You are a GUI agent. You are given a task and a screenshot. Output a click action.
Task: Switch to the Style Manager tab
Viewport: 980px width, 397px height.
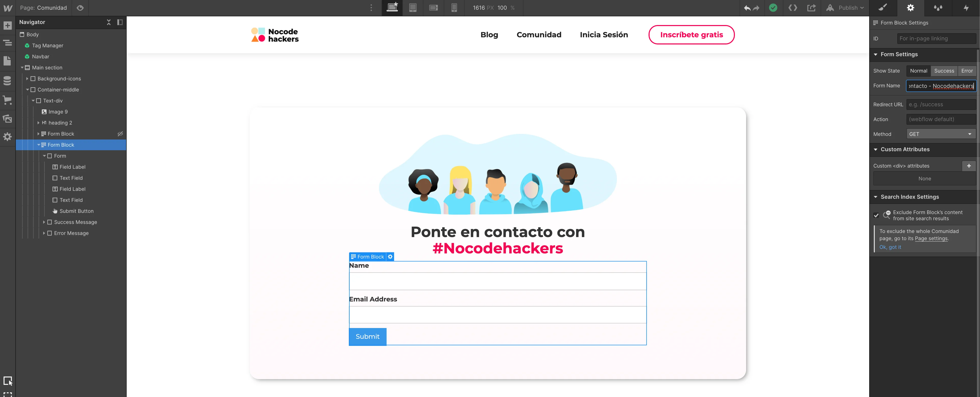point(938,8)
